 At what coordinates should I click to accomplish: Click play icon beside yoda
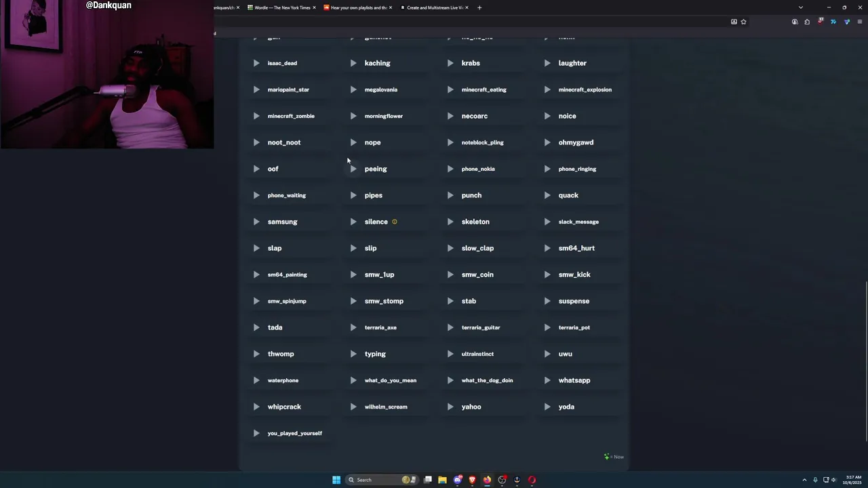[x=547, y=407]
